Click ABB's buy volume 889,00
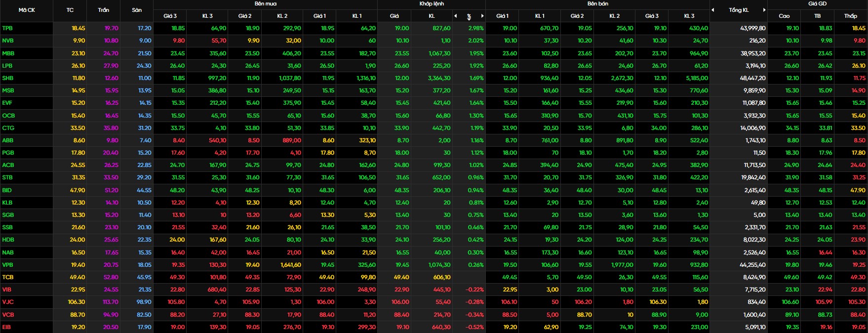 pyautogui.click(x=291, y=140)
